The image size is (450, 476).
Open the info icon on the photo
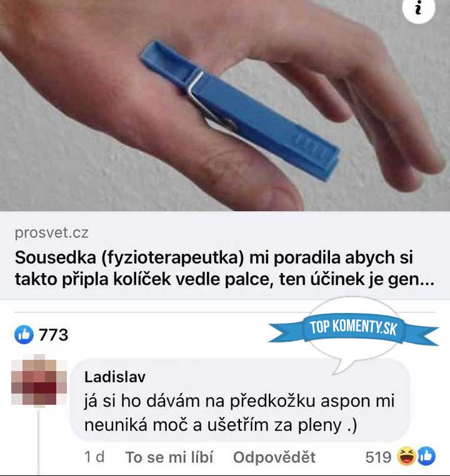(418, 8)
